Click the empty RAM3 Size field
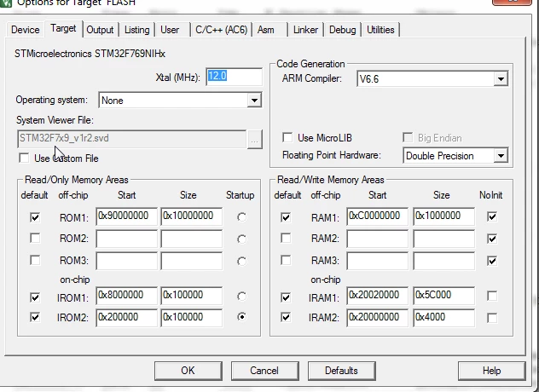 click(x=443, y=261)
